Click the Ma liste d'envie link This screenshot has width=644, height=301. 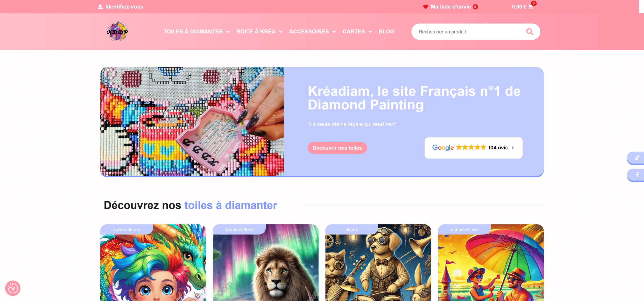[x=451, y=7]
